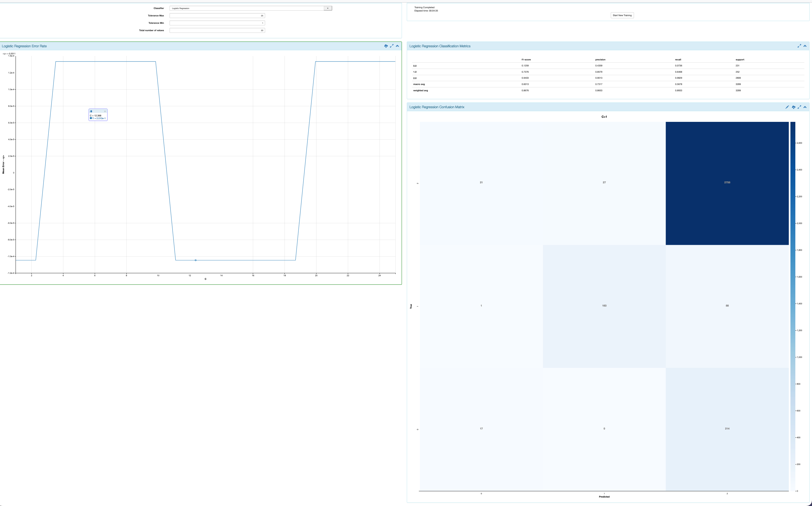Screen dimensions: 812x506
Task: Click the 27 confusion matrix cell
Action: click(x=604, y=183)
